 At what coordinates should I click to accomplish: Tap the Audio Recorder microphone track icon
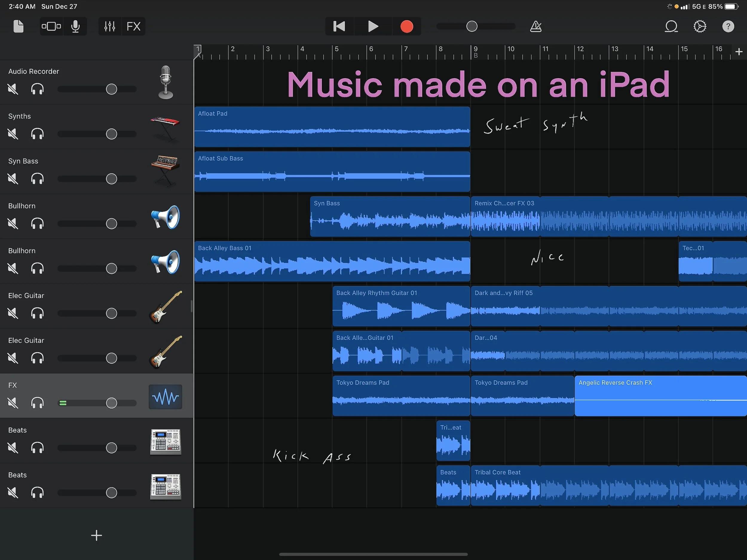coord(166,82)
